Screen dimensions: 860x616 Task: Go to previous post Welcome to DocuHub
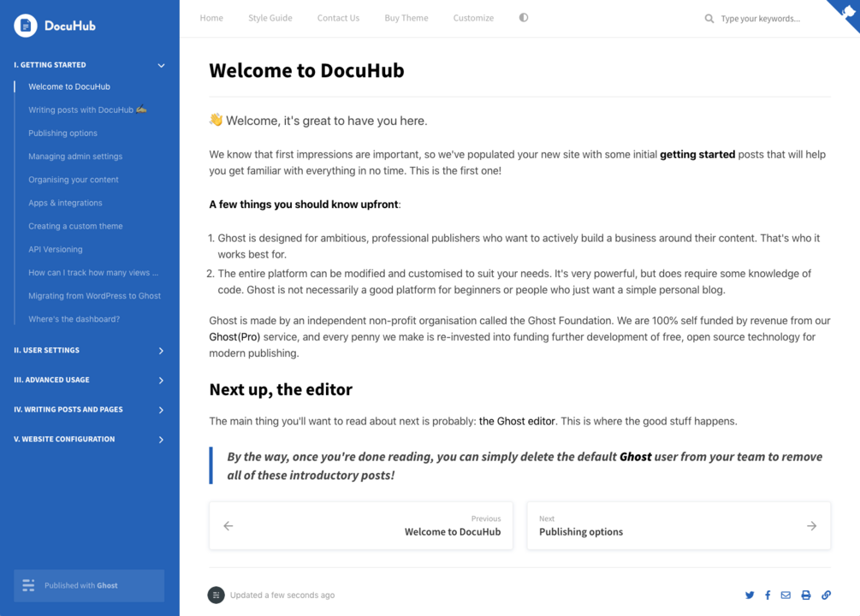(361, 525)
